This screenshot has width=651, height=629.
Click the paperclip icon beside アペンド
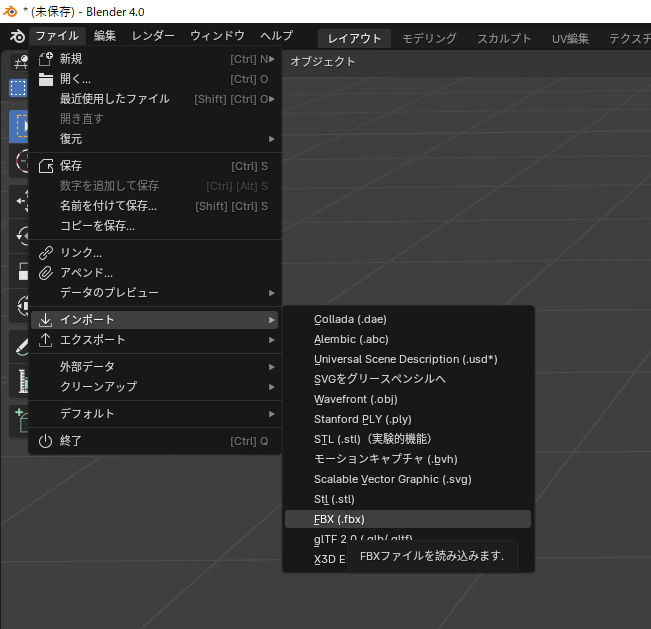pos(46,273)
